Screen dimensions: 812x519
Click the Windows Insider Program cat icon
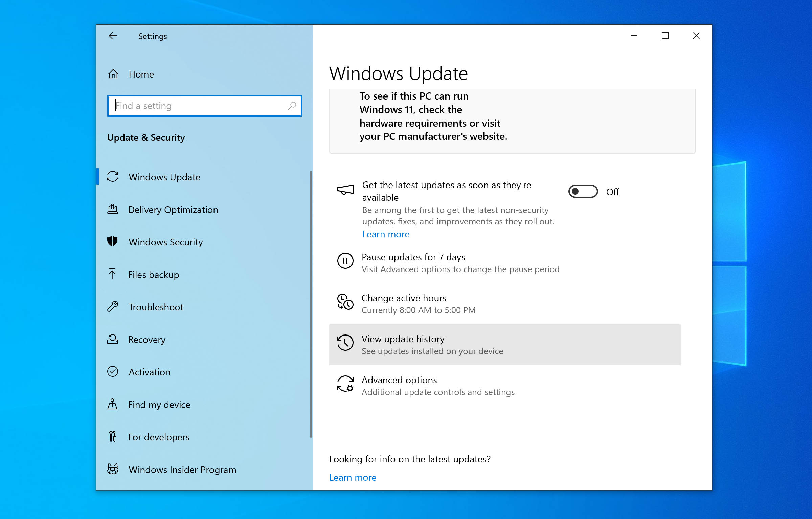tap(113, 469)
